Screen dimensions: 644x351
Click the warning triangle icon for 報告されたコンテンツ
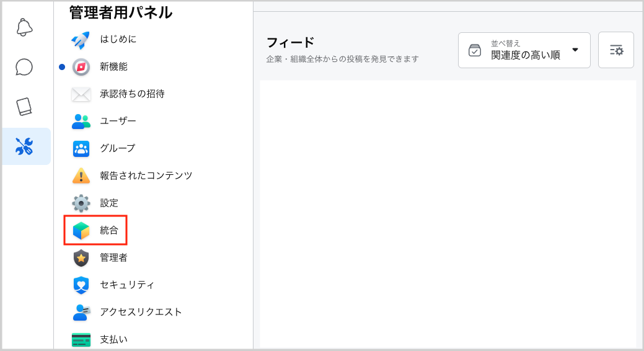(81, 176)
